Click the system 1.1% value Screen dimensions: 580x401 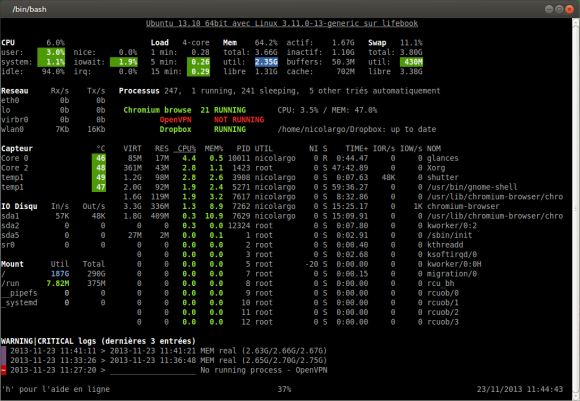coord(51,62)
